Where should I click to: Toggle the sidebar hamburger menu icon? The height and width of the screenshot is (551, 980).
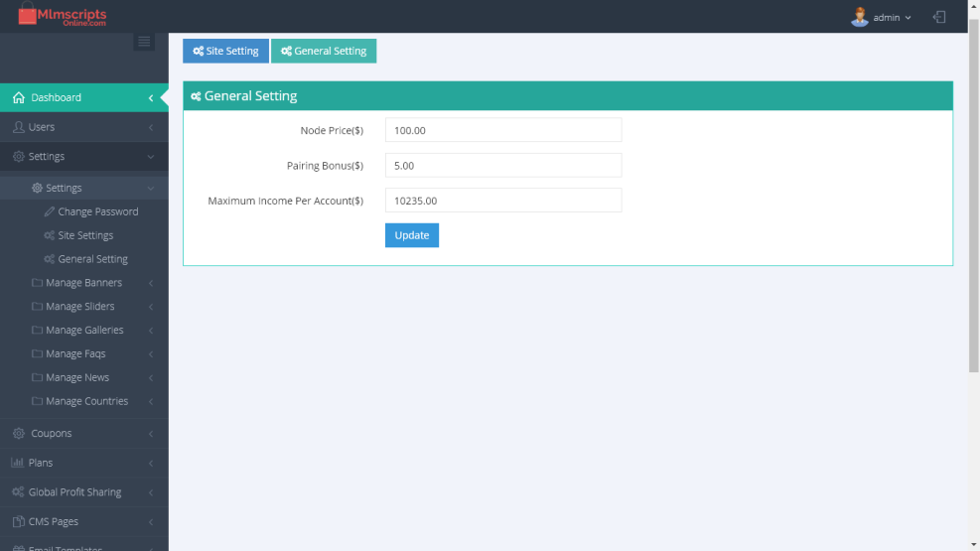pyautogui.click(x=144, y=42)
